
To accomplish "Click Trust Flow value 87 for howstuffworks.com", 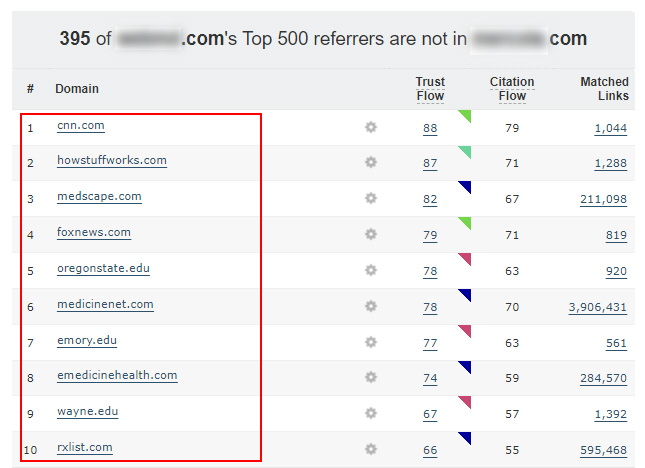I will (x=430, y=163).
